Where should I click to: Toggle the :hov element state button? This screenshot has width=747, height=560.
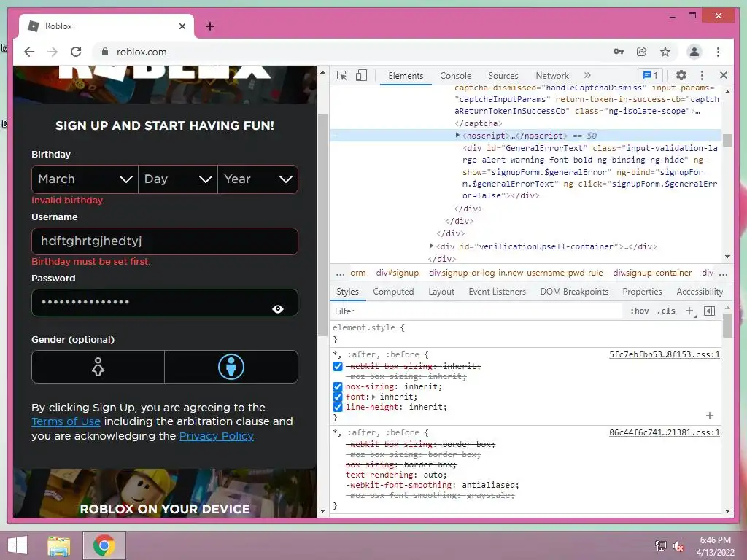click(x=639, y=311)
